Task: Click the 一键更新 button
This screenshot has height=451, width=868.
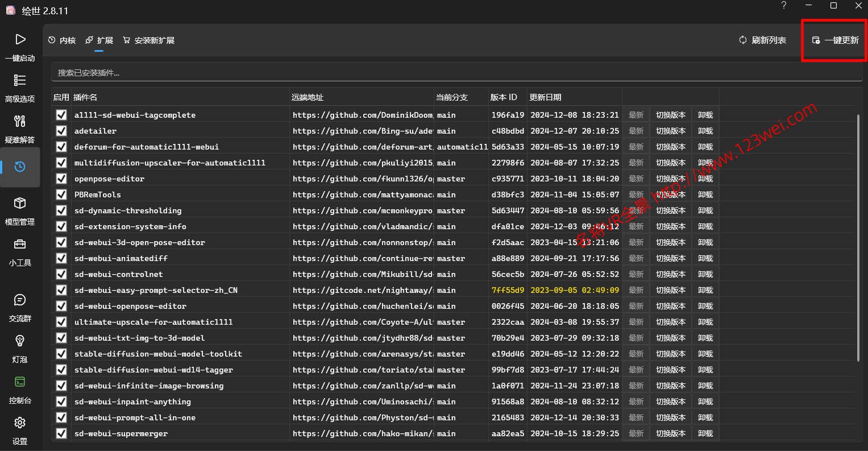Action: pos(835,40)
